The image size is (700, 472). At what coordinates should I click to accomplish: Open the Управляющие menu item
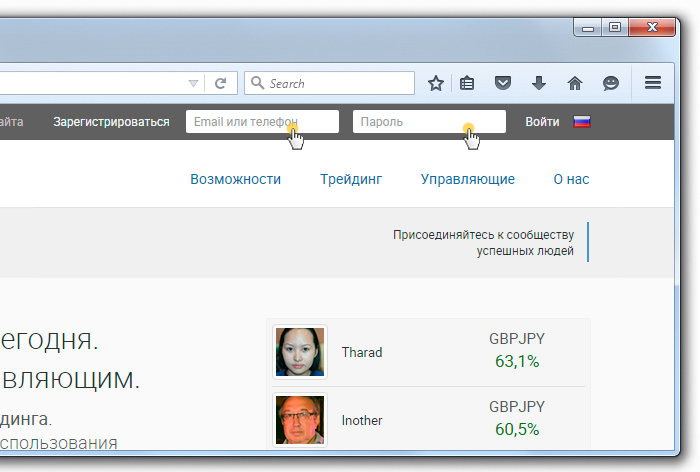coord(468,179)
